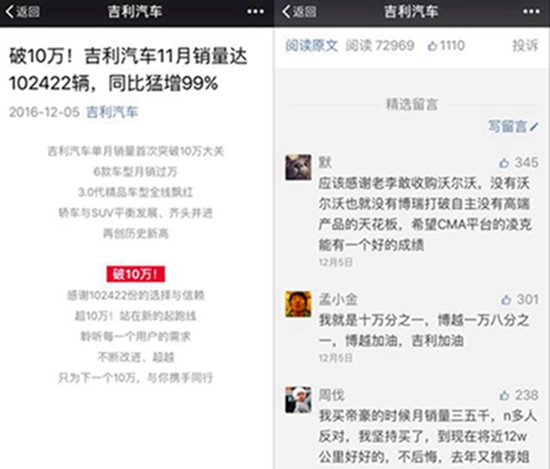The image size is (550, 469).
Task: Tap the line 6款车型月销过万
Action: (x=136, y=172)
